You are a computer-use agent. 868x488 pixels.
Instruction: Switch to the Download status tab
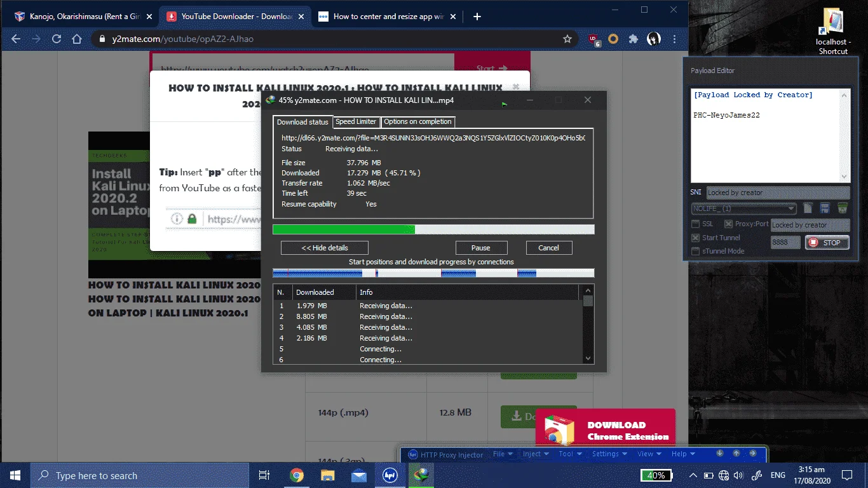pyautogui.click(x=302, y=122)
